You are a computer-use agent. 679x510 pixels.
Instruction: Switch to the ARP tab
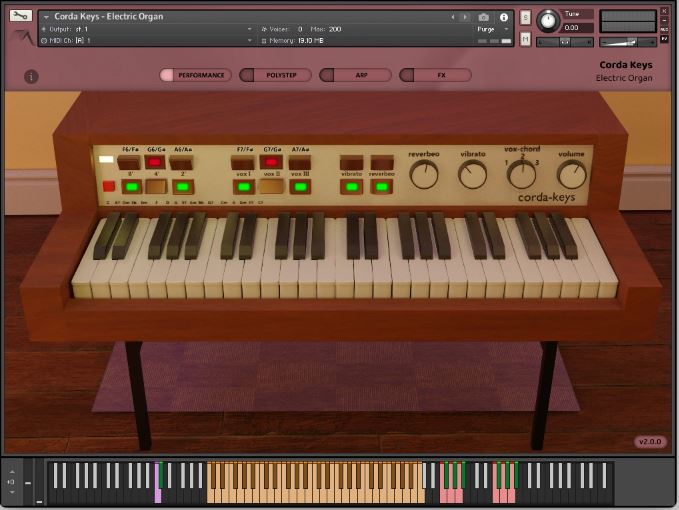pos(356,75)
